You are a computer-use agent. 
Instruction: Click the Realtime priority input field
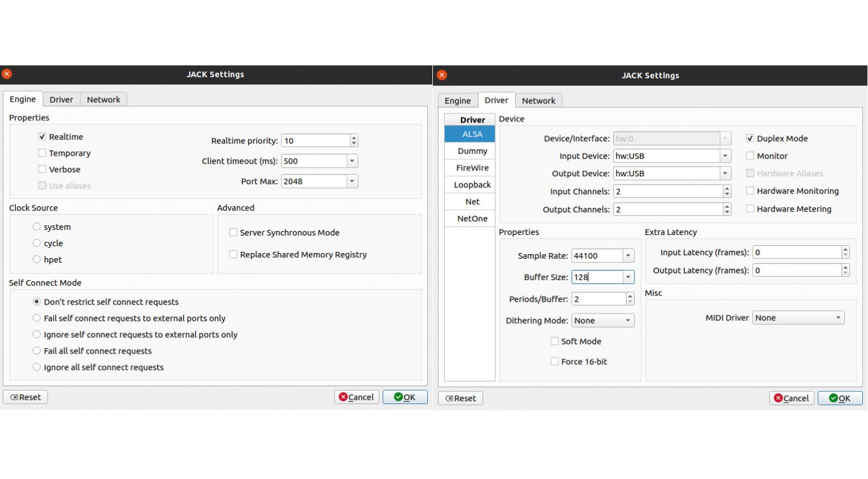315,141
